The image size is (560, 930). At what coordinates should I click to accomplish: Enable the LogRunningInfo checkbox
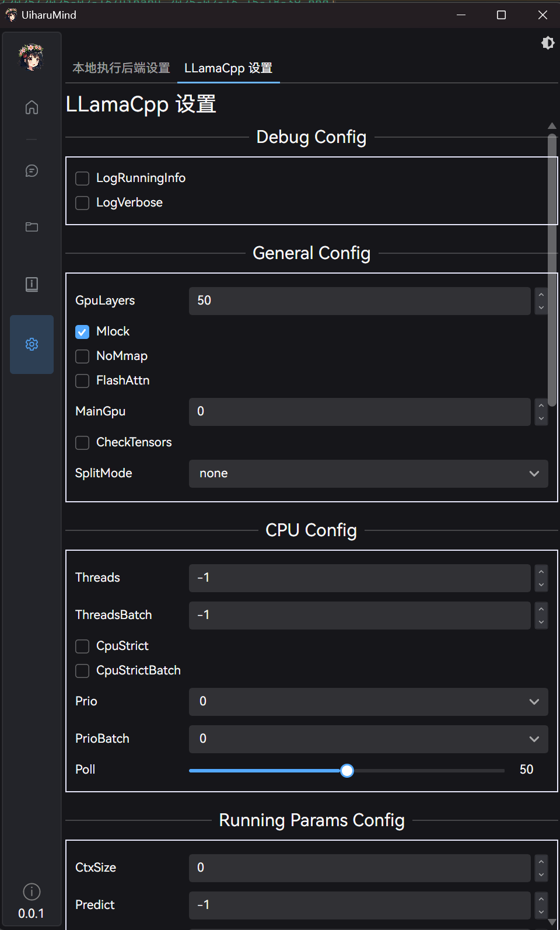point(82,178)
